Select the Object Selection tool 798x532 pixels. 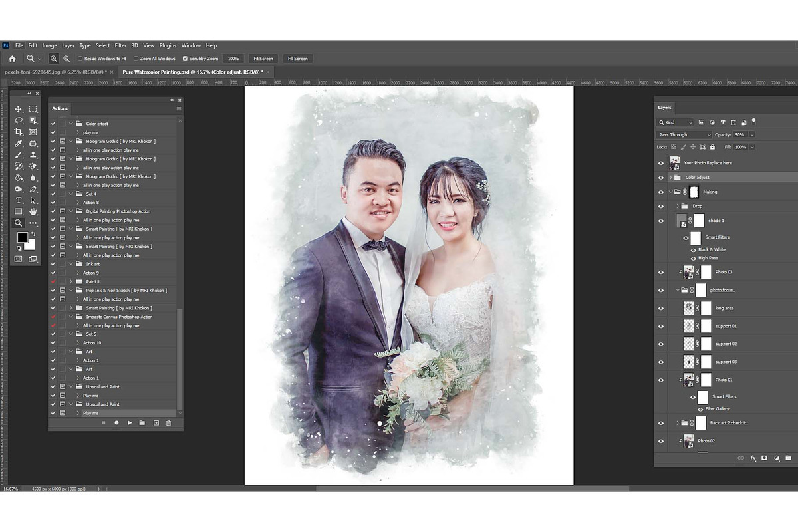33,120
